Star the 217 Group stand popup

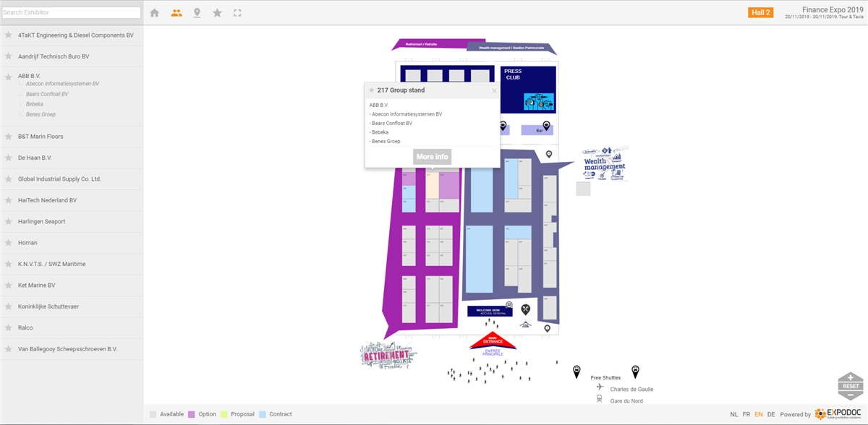click(x=372, y=90)
